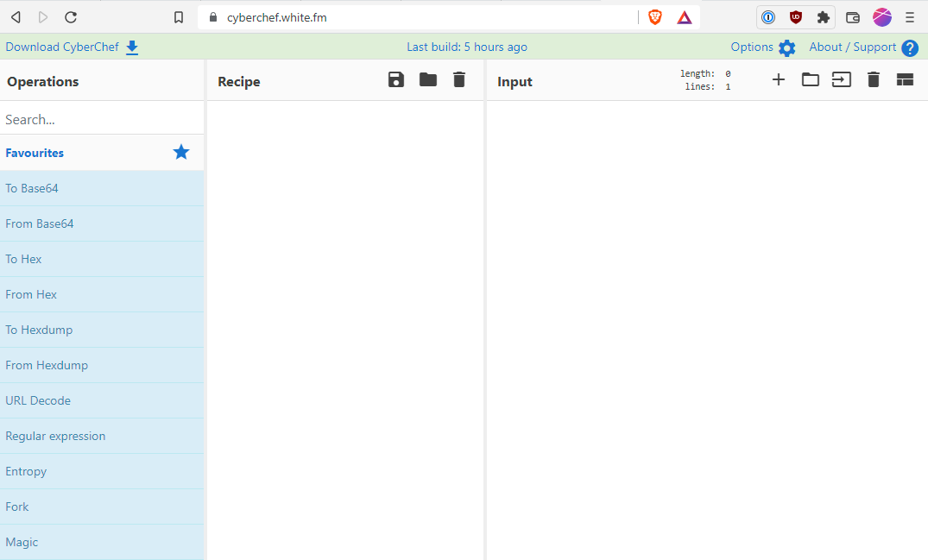This screenshot has width=928, height=560.
Task: Click the Download CyberChef link
Action: click(x=72, y=47)
